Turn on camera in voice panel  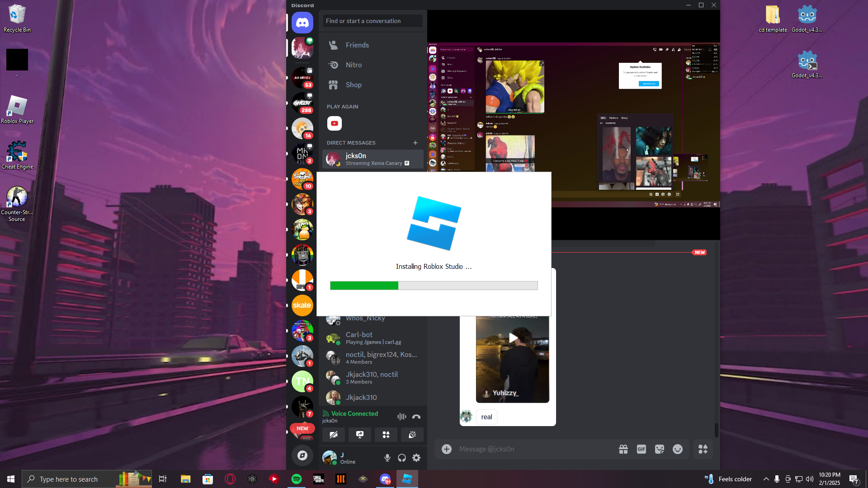[334, 435]
